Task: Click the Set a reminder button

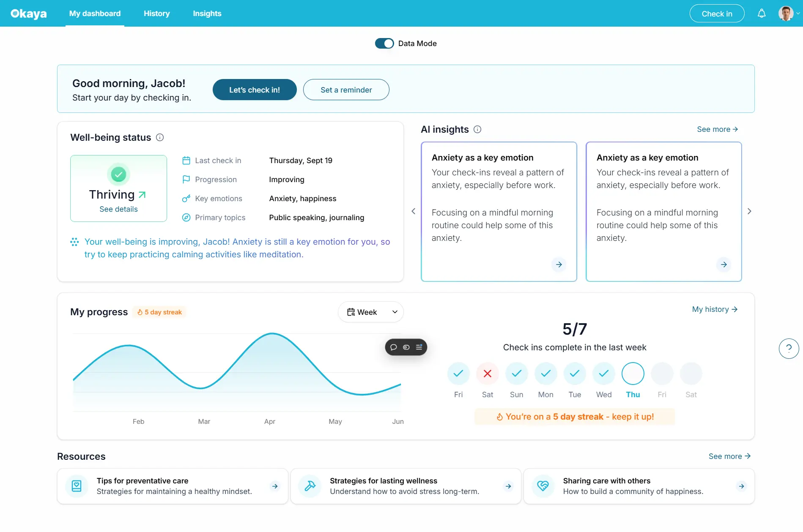Action: 346,90
